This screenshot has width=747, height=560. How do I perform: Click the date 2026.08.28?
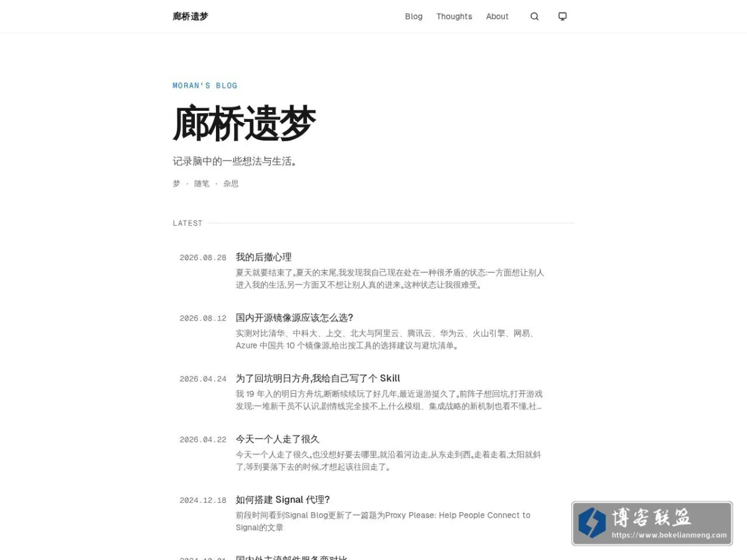coord(203,258)
